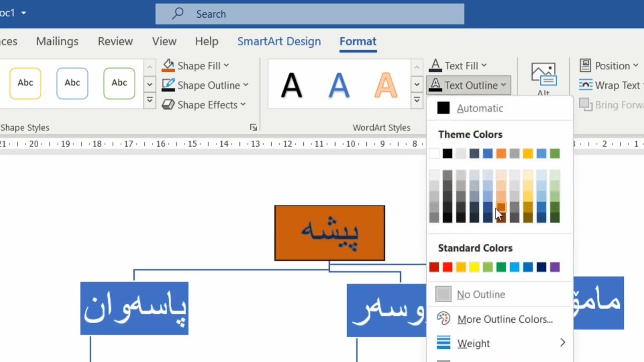
Task: Open Wrap Text options
Action: [x=610, y=85]
